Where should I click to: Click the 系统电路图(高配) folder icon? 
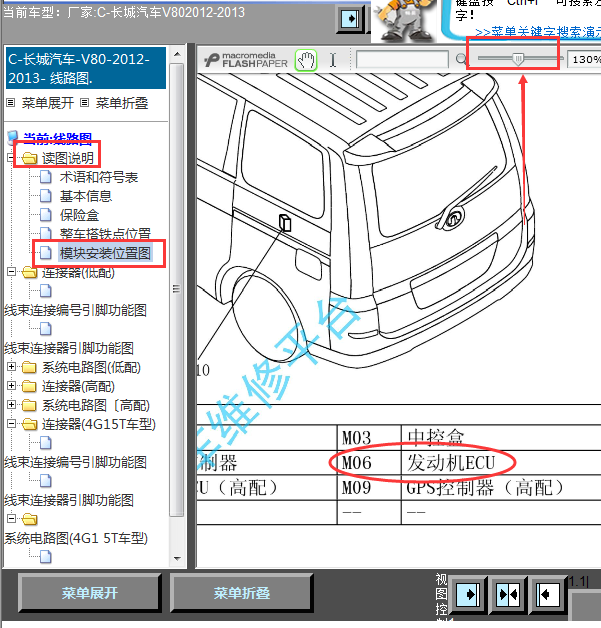pos(29,405)
